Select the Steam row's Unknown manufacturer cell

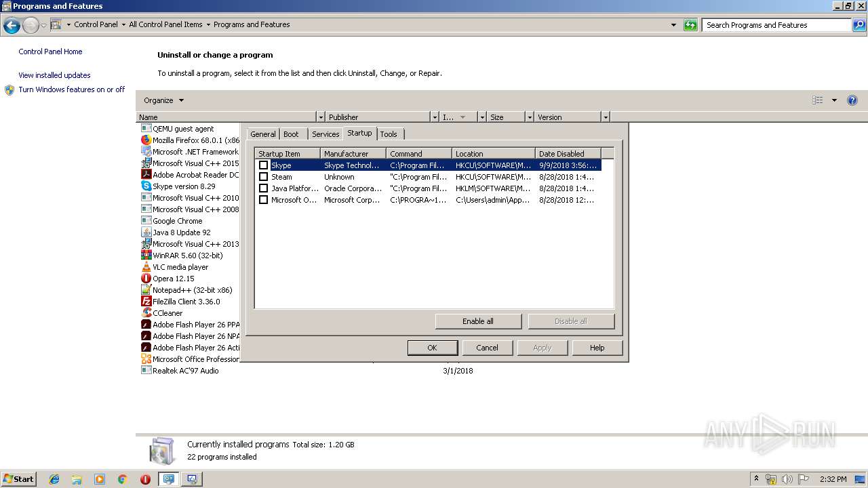339,177
